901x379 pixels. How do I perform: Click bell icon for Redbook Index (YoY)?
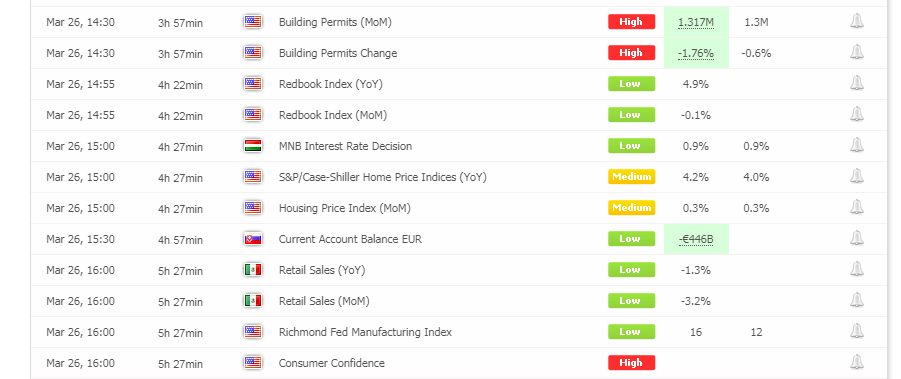(x=856, y=84)
